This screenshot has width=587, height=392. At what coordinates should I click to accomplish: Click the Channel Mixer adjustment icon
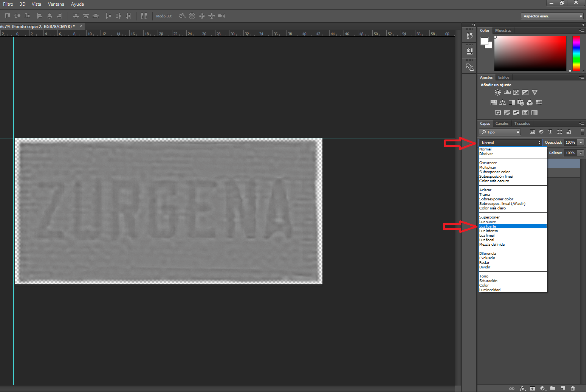tap(530, 102)
